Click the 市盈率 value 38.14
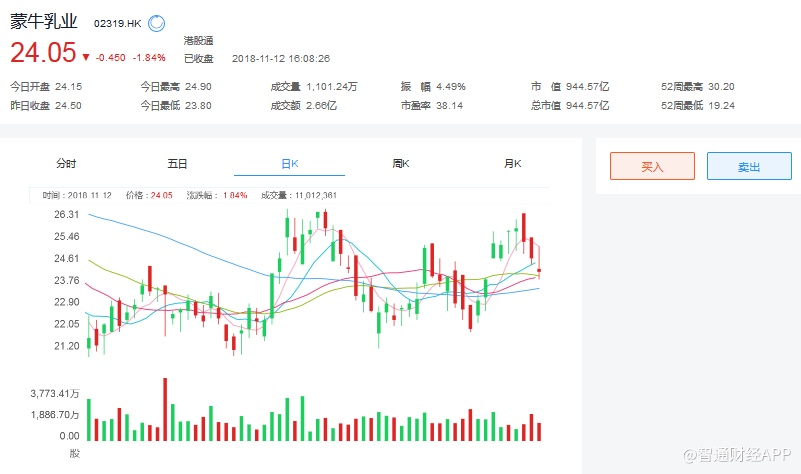 coord(441,105)
